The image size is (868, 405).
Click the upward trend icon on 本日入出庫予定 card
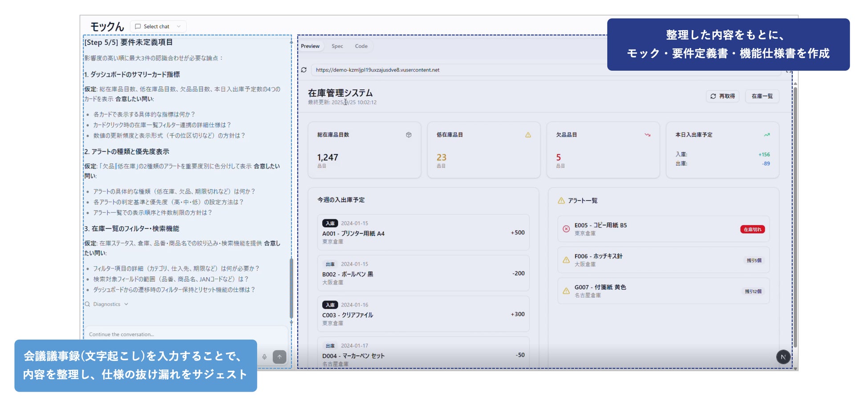(767, 135)
